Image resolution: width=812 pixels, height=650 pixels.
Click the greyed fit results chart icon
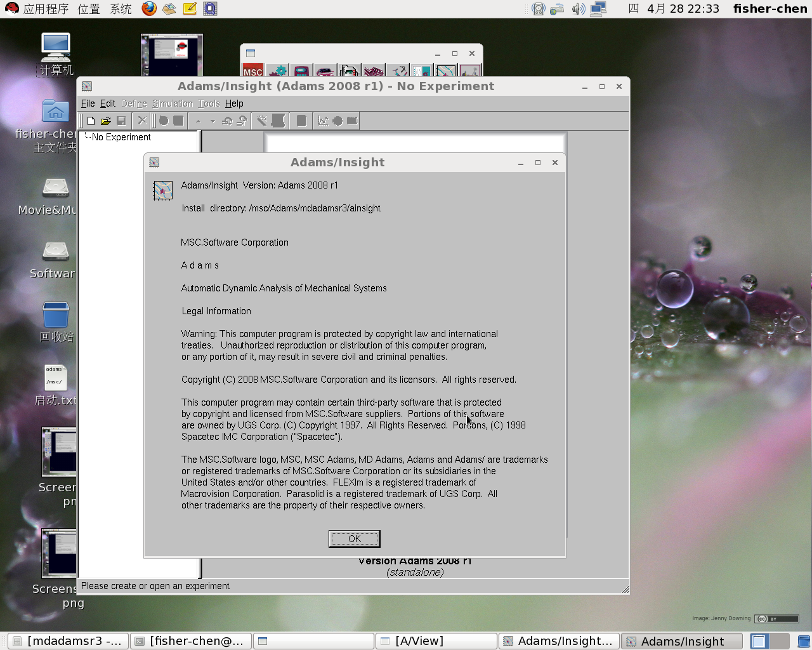pos(323,121)
